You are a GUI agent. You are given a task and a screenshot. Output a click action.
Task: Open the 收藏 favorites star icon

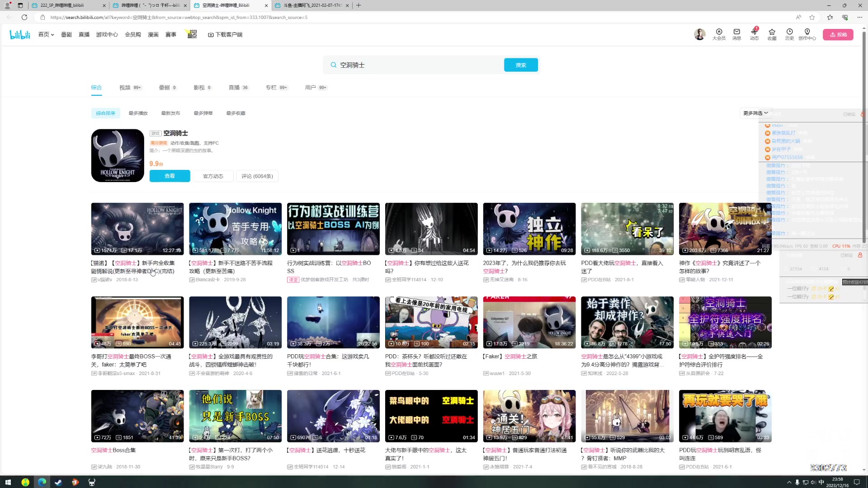point(772,34)
